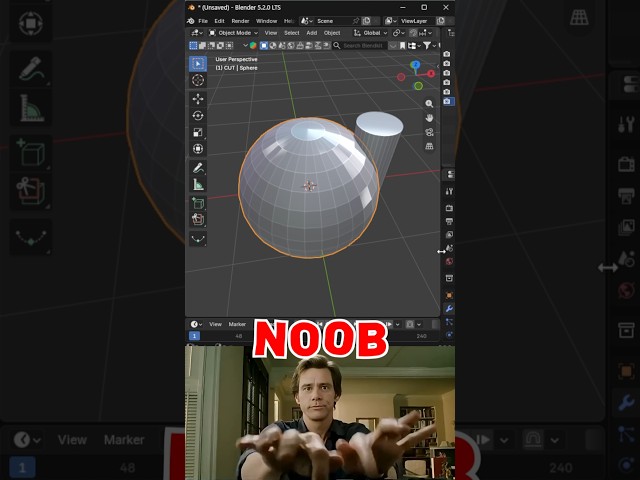Jump to end with playback button
640x480 pixels.
click(389, 324)
